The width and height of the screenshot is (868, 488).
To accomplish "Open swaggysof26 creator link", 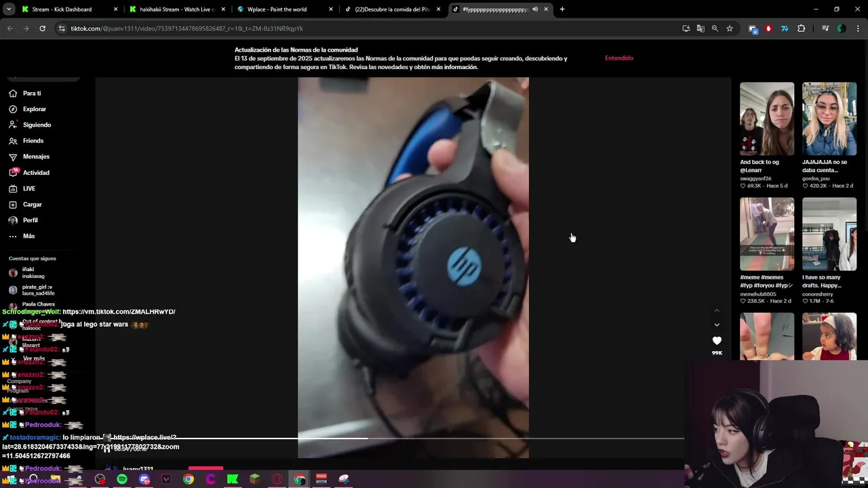I will click(755, 178).
